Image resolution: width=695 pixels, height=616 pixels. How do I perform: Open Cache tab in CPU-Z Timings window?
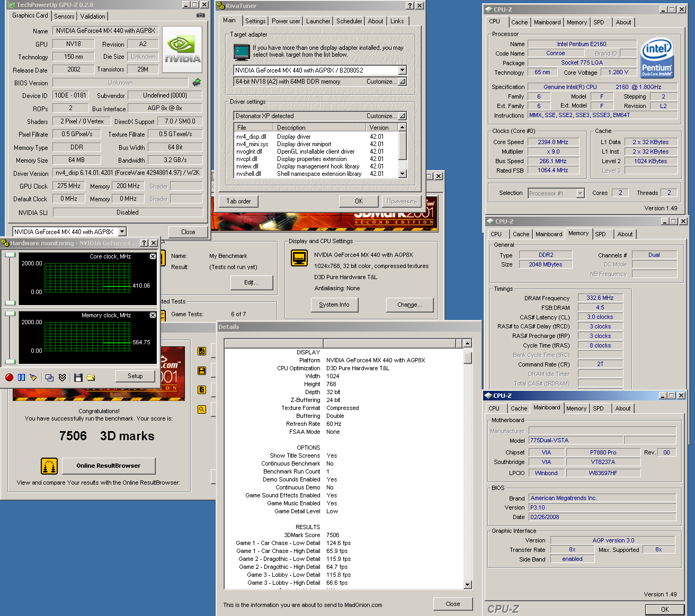[521, 234]
